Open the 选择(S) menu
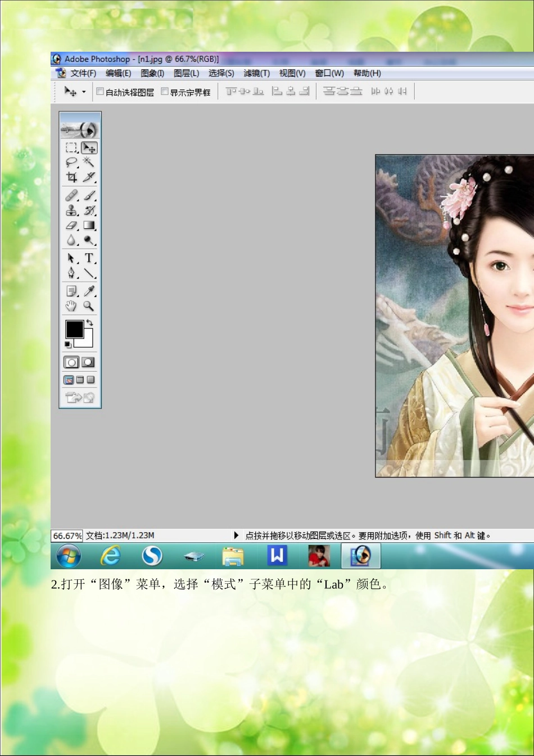 coord(221,73)
